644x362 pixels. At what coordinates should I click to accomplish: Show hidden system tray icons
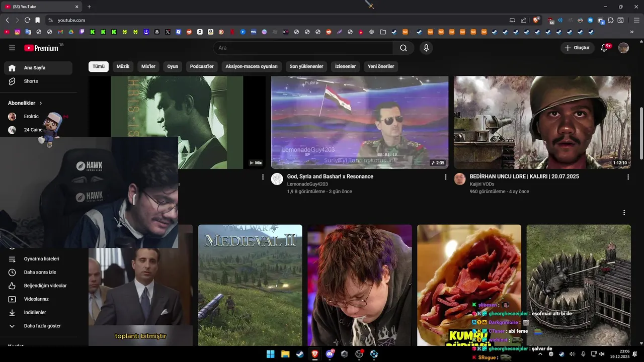pyautogui.click(x=540, y=354)
